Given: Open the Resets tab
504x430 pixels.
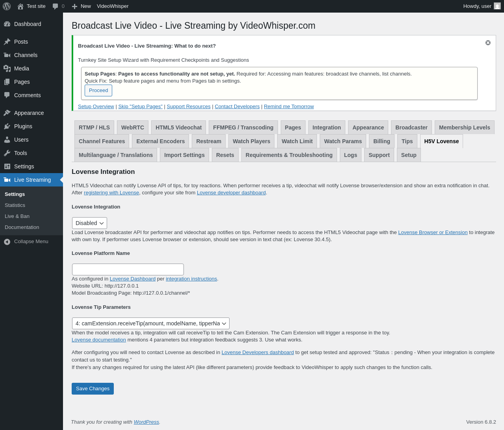Looking at the screenshot, I should coord(225,155).
